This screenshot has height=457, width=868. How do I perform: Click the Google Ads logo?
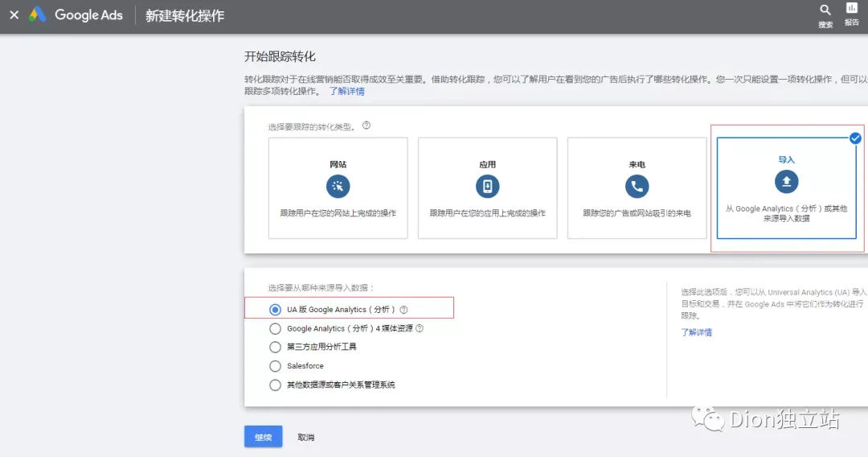(38, 15)
